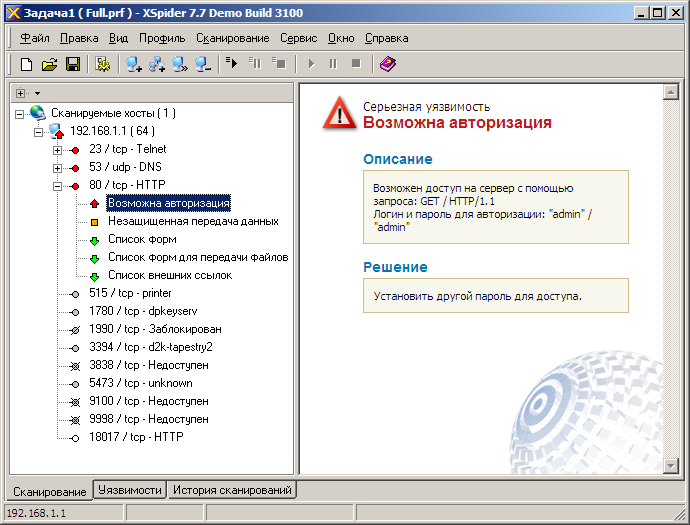Click the scroll up arrow of details pane
Screen dimensions: 690x525
coord(671,92)
